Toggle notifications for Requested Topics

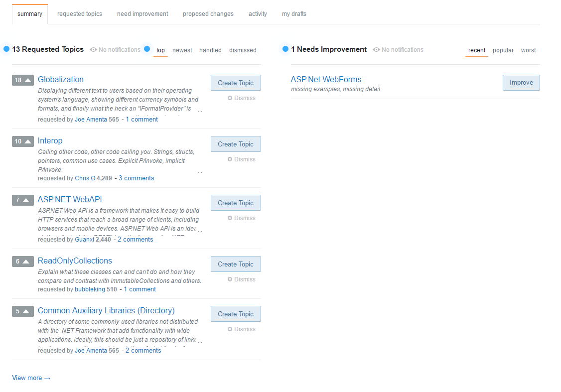click(116, 49)
